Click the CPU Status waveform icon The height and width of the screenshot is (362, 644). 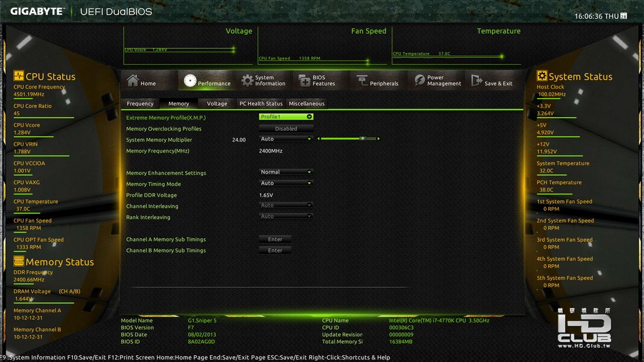pos(18,76)
